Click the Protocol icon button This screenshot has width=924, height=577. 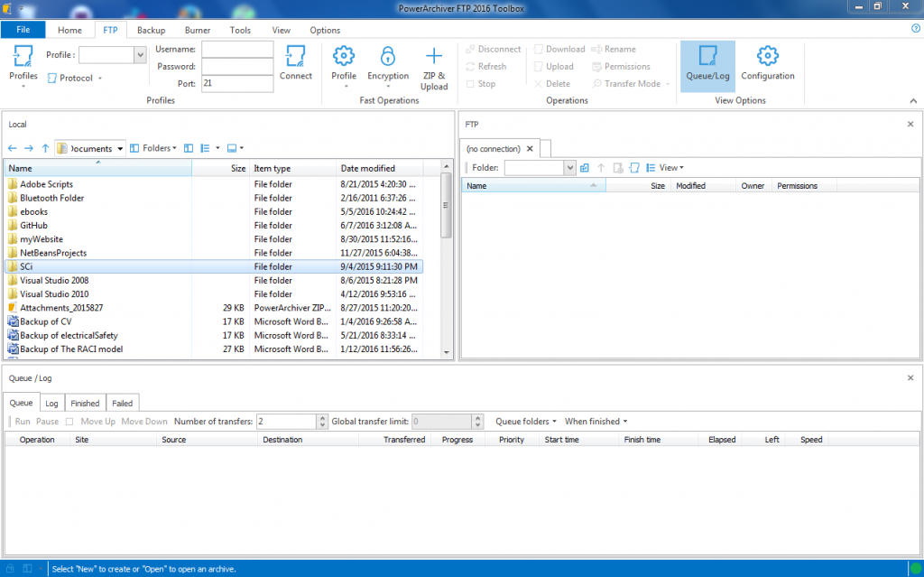[x=74, y=78]
